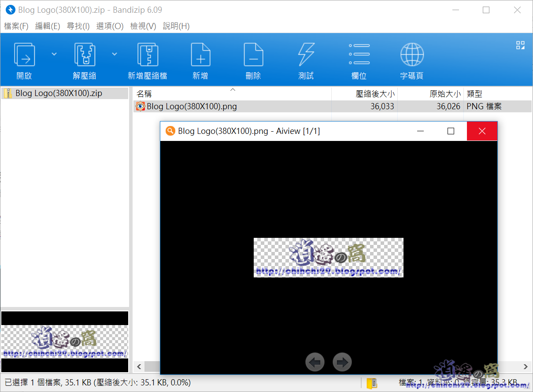Maximize the Aiview window

[x=451, y=131]
